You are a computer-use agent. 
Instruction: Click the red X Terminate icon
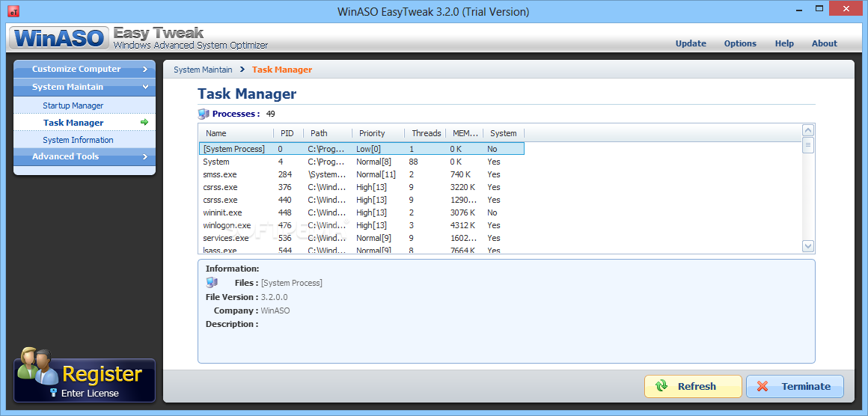point(762,386)
